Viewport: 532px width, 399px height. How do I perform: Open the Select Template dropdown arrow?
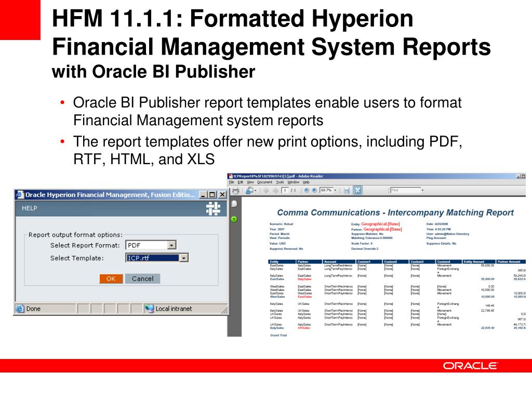[183, 258]
